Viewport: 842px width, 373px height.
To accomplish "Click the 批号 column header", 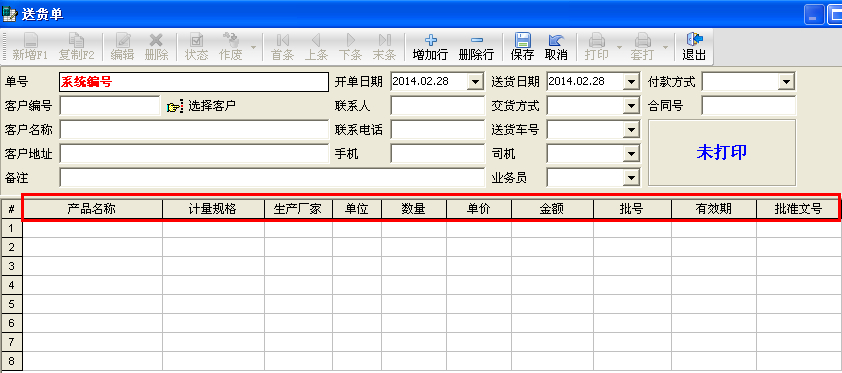I will (x=633, y=209).
